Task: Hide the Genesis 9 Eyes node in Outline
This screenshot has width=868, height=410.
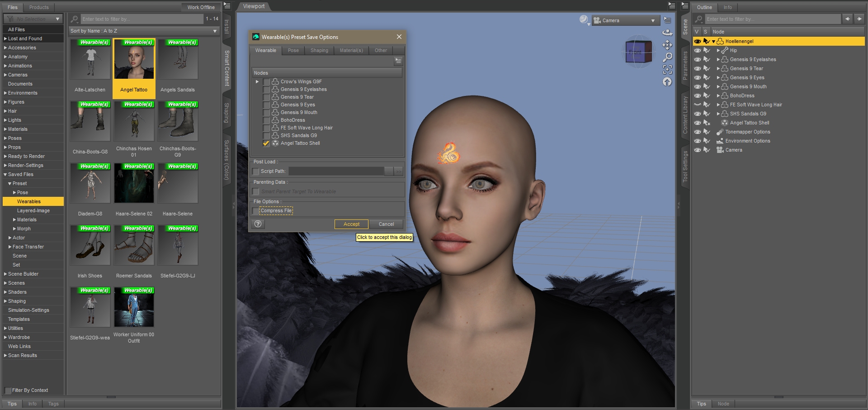Action: [x=698, y=77]
